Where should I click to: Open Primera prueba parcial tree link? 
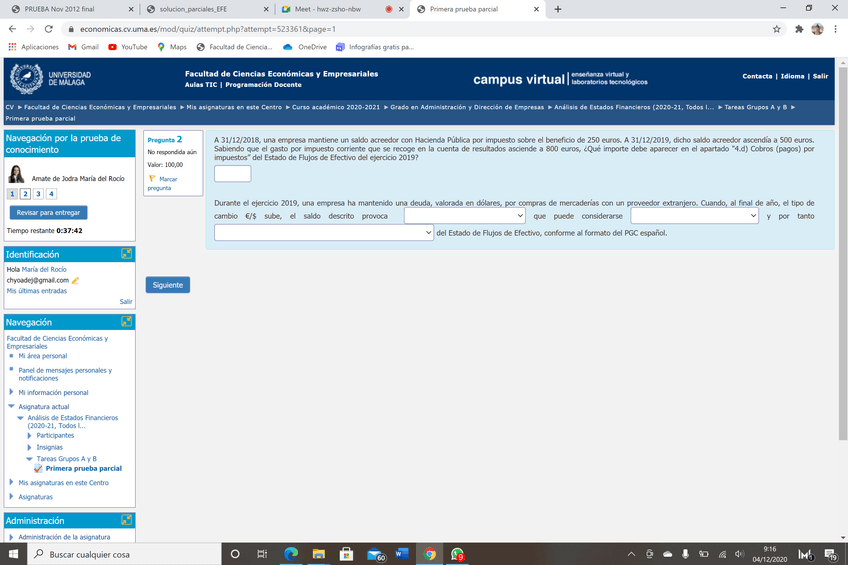point(84,468)
